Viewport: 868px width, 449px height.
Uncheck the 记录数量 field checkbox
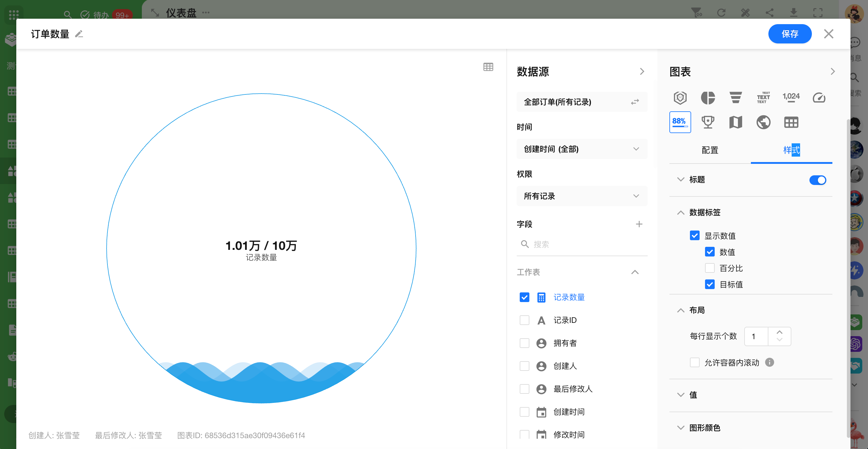click(x=524, y=297)
